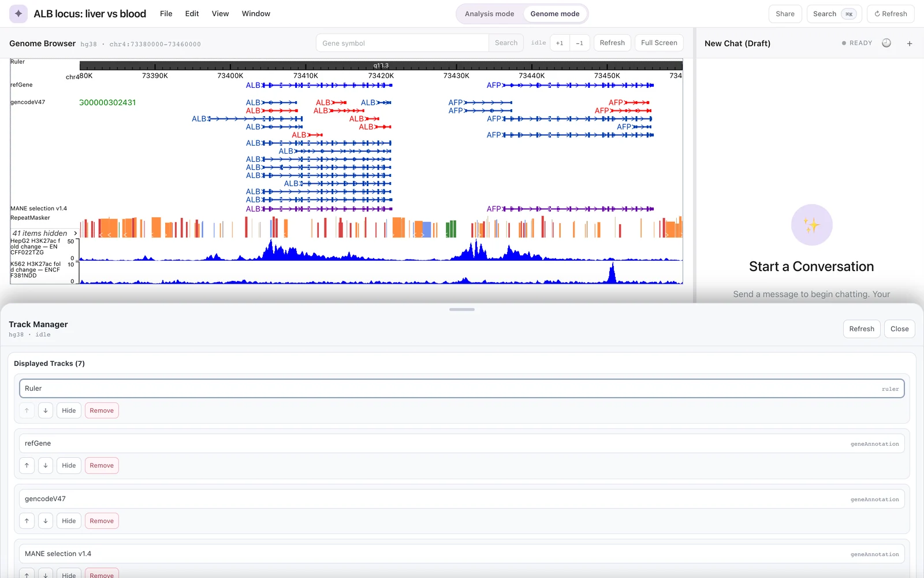Refresh the Track Manager
Screen dimensions: 924x578
[862, 329]
